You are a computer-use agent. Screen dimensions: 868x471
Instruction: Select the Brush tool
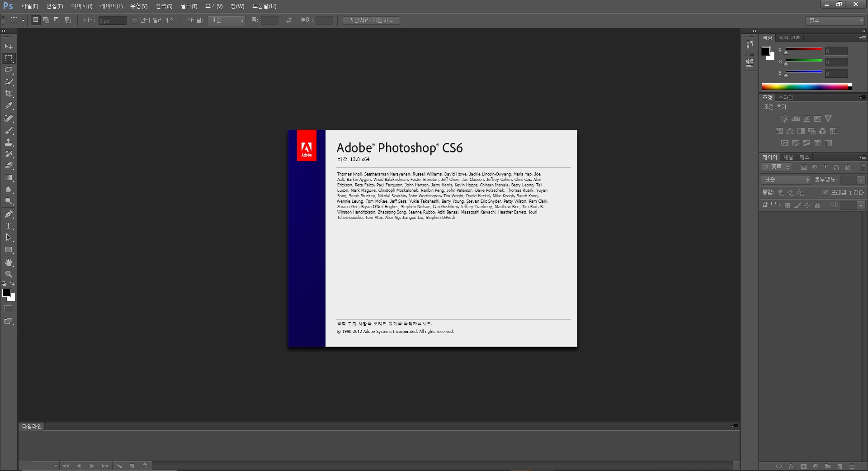click(x=9, y=130)
